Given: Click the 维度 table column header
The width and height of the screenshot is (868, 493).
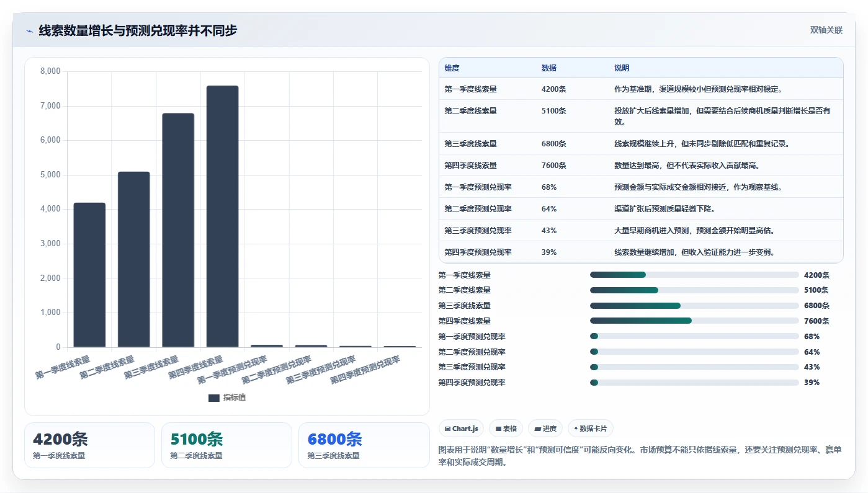Looking at the screenshot, I should [452, 68].
